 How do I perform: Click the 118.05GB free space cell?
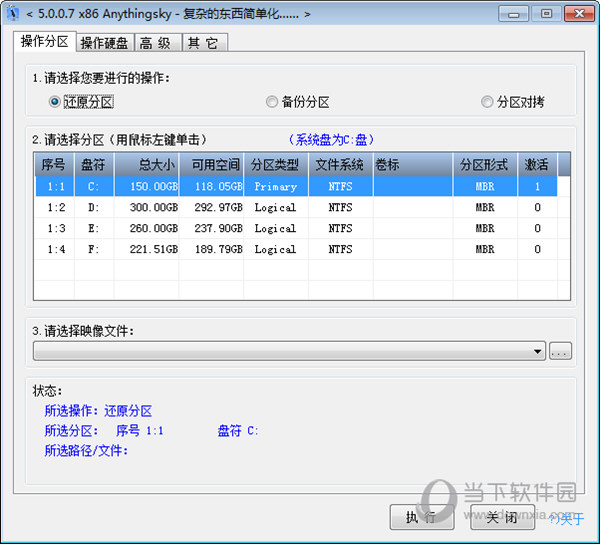click(211, 187)
